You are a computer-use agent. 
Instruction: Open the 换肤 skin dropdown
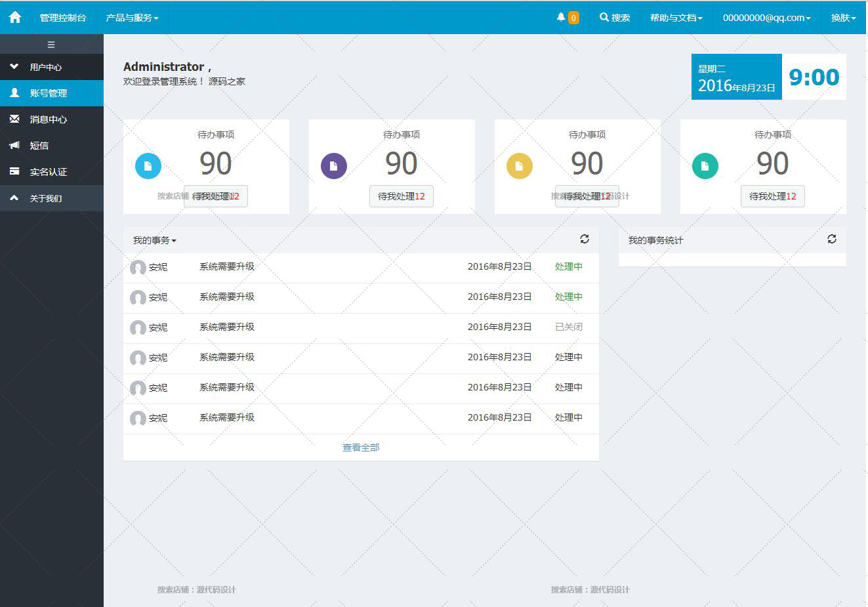pyautogui.click(x=843, y=18)
